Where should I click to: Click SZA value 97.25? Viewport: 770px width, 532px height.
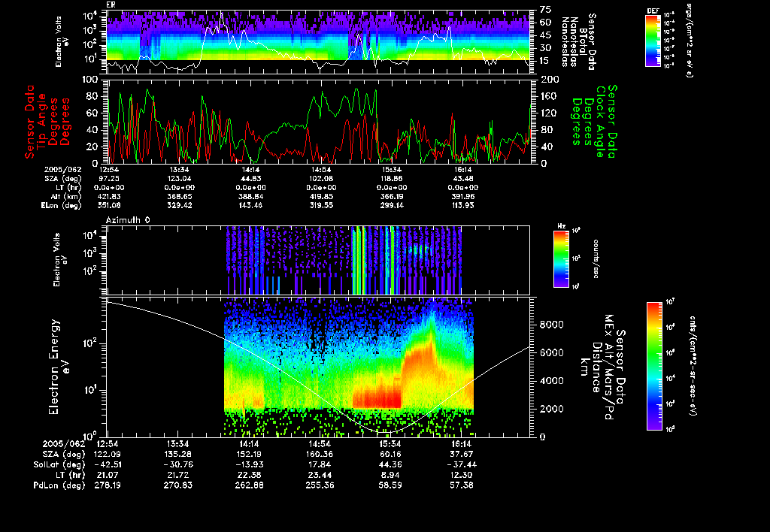(110, 179)
